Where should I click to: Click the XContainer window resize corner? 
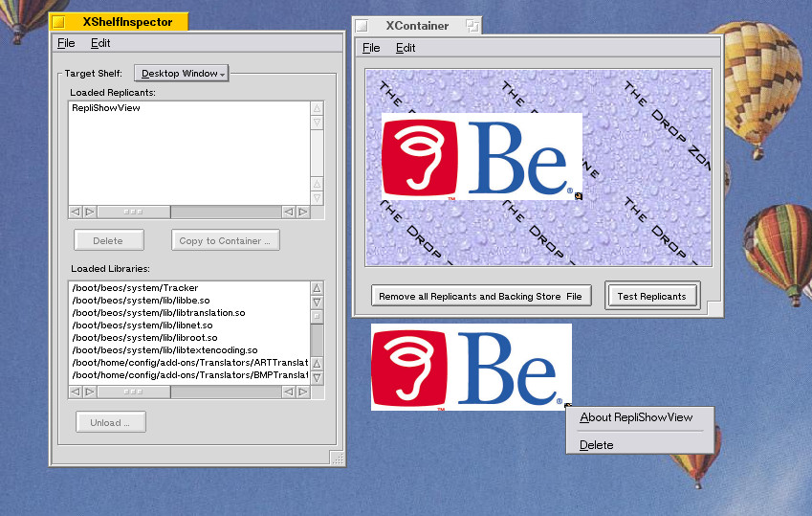715,308
